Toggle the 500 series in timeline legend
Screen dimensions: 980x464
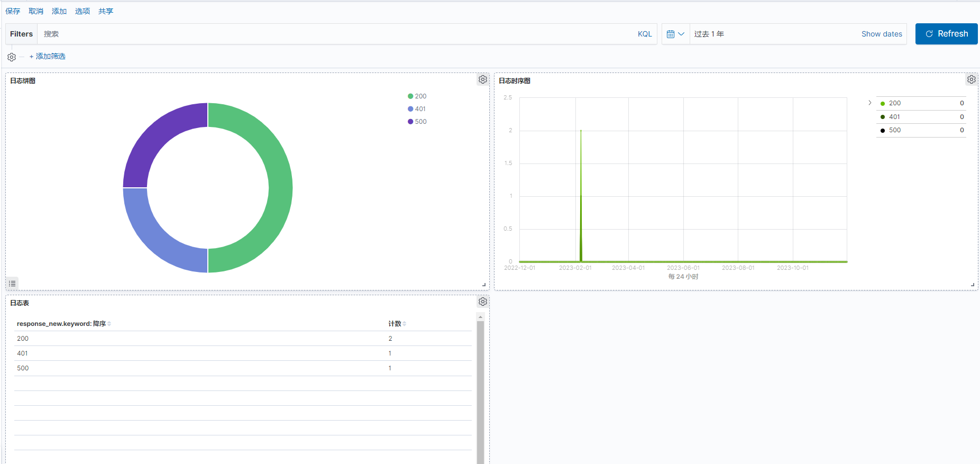pyautogui.click(x=921, y=130)
